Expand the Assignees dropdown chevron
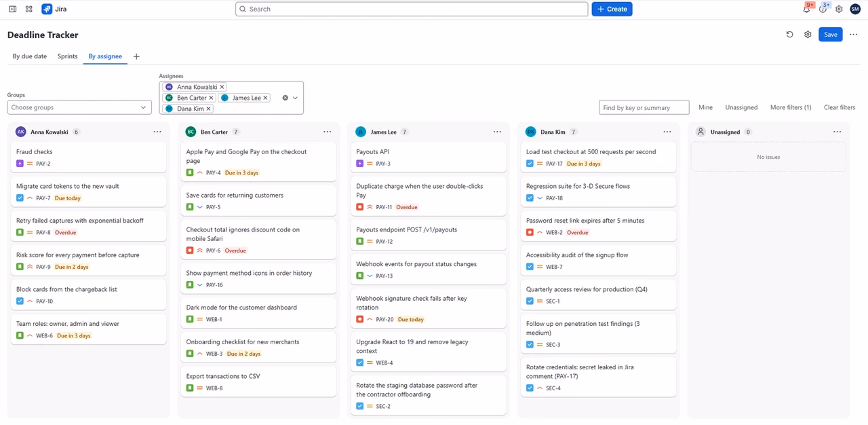This screenshot has height=425, width=868. (295, 98)
